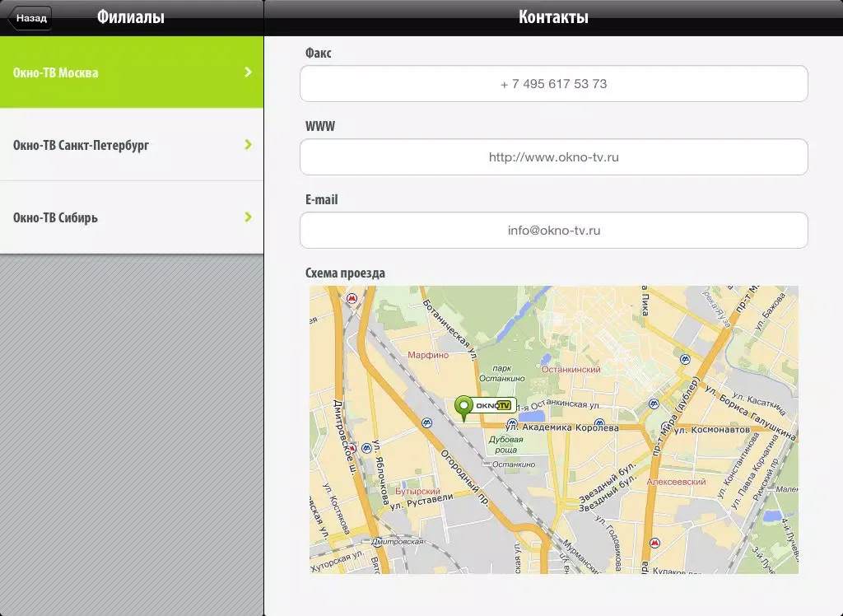The image size is (843, 616).
Task: Click the Останкинский district label on the map
Action: click(x=571, y=370)
